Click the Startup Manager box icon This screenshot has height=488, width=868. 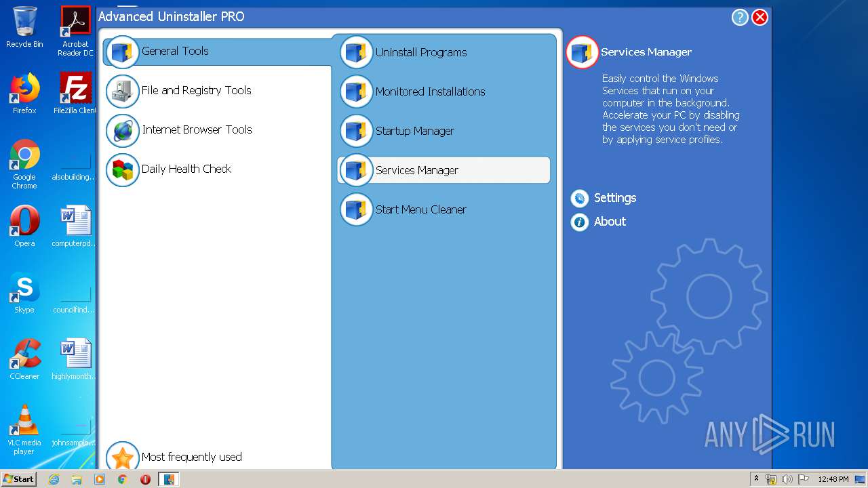[x=356, y=131]
